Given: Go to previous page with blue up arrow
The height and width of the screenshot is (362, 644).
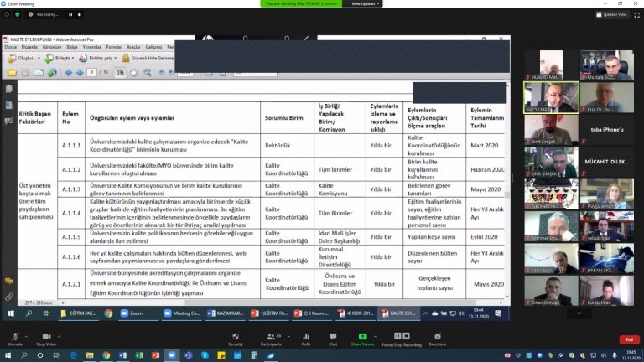Looking at the screenshot, I should tap(69, 73).
